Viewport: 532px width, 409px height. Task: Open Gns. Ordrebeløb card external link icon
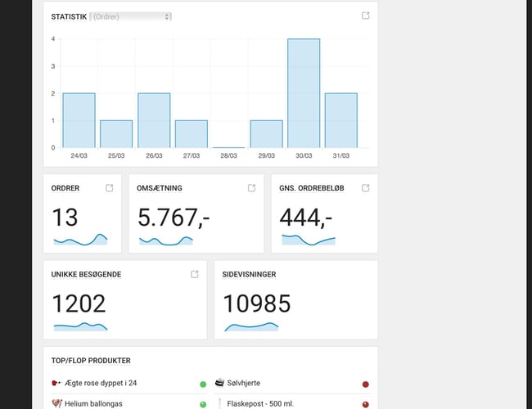(366, 188)
